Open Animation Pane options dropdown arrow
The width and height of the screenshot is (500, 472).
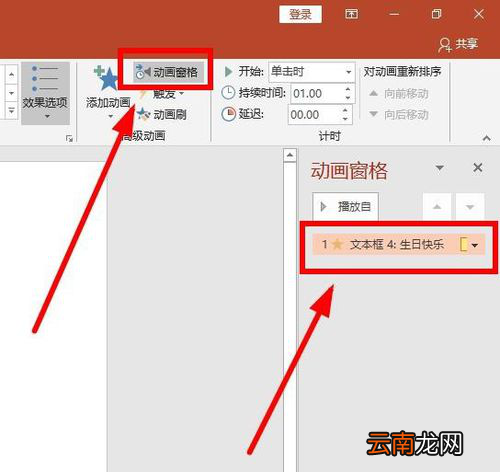(440, 168)
